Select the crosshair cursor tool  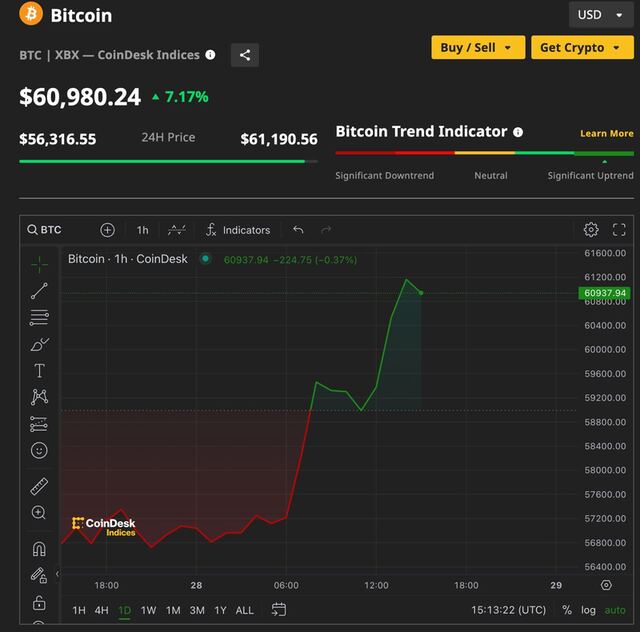pyautogui.click(x=39, y=264)
